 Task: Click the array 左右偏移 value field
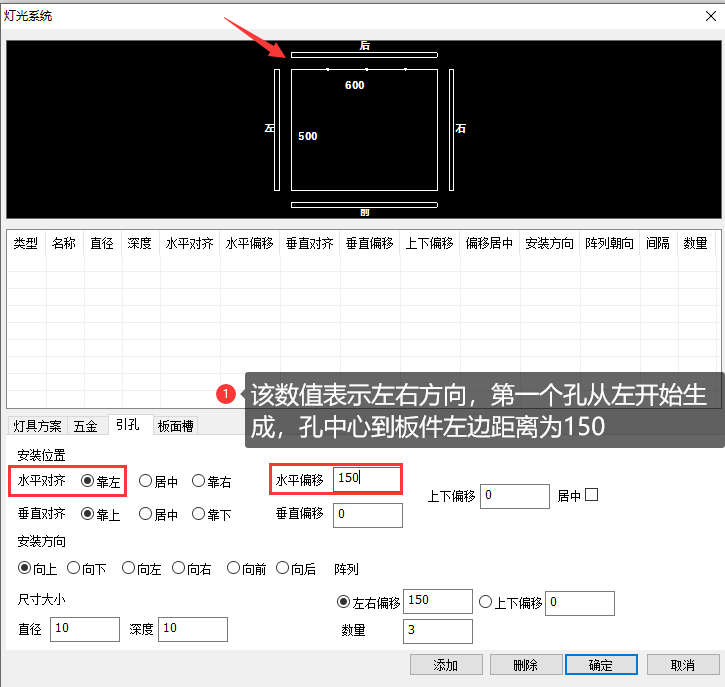pos(438,601)
